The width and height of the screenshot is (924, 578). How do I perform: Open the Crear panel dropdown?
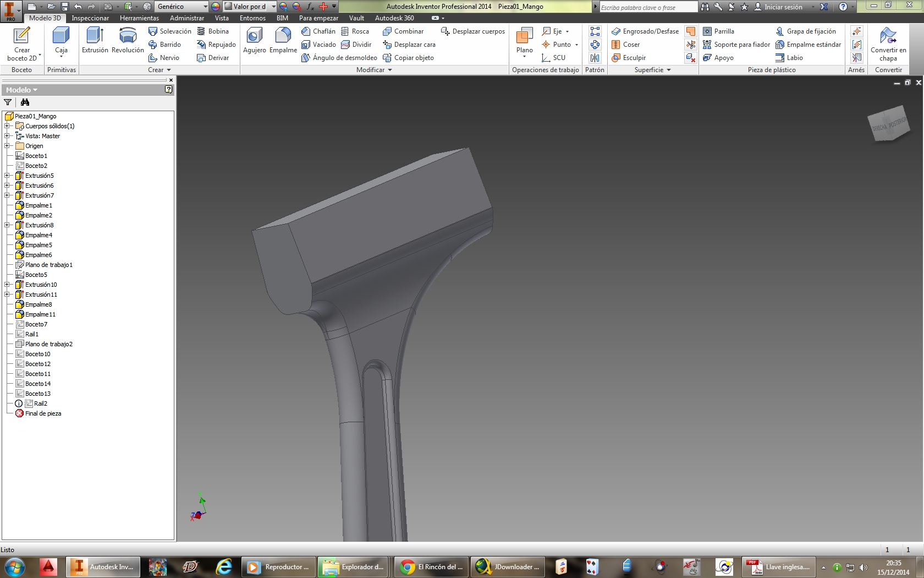click(x=159, y=70)
